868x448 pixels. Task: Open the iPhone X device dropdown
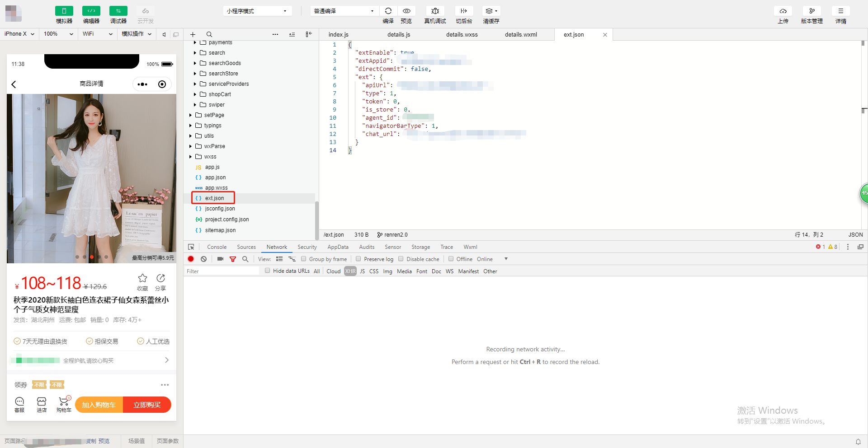[x=19, y=34]
